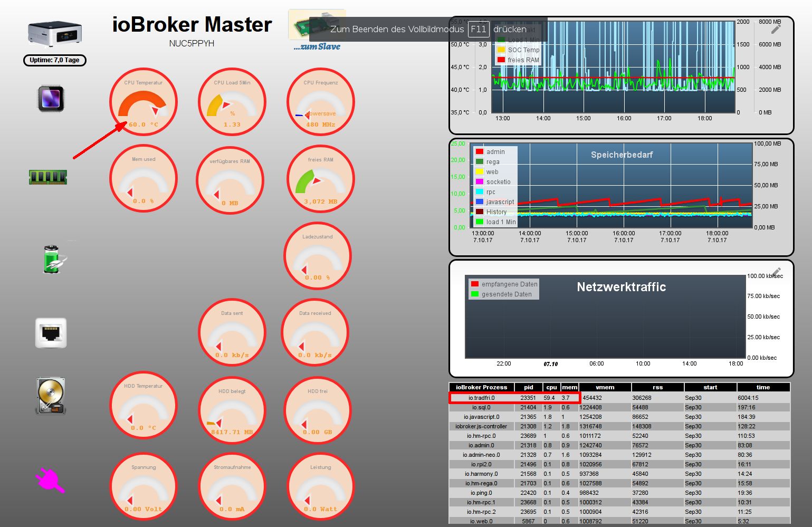This screenshot has width=812, height=527.
Task: Click the green RAM module icon
Action: (48, 177)
